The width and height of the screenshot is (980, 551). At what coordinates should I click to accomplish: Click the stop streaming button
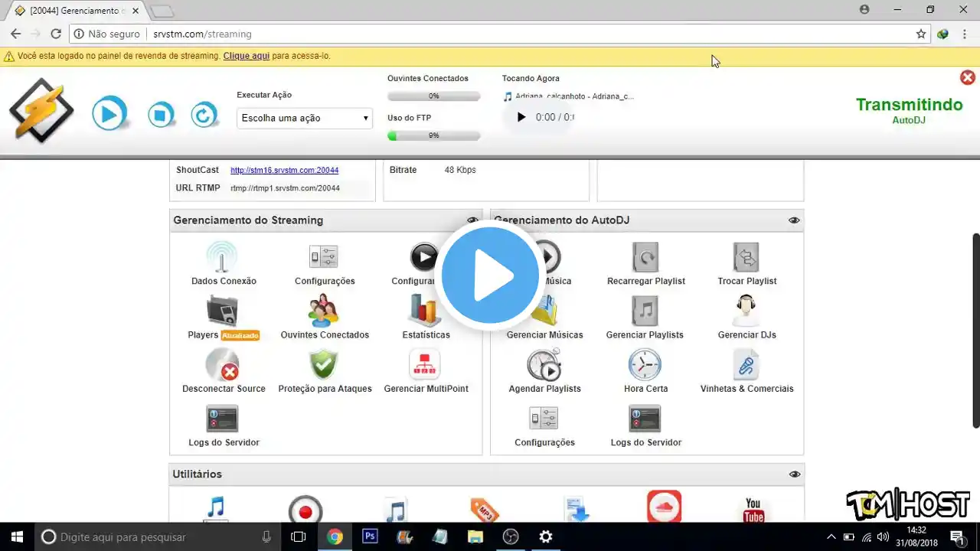(161, 115)
